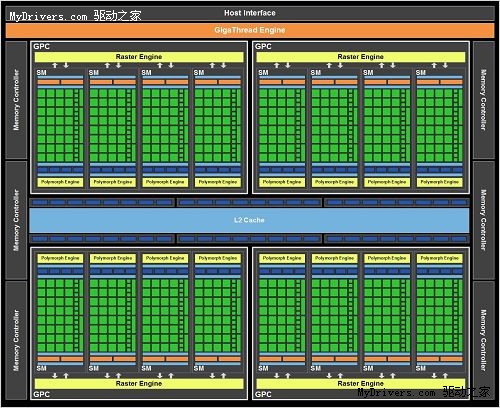Screen dimensions: 500x408
Task: Select Raster Engine in the bottom-right GPC
Action: (361, 384)
